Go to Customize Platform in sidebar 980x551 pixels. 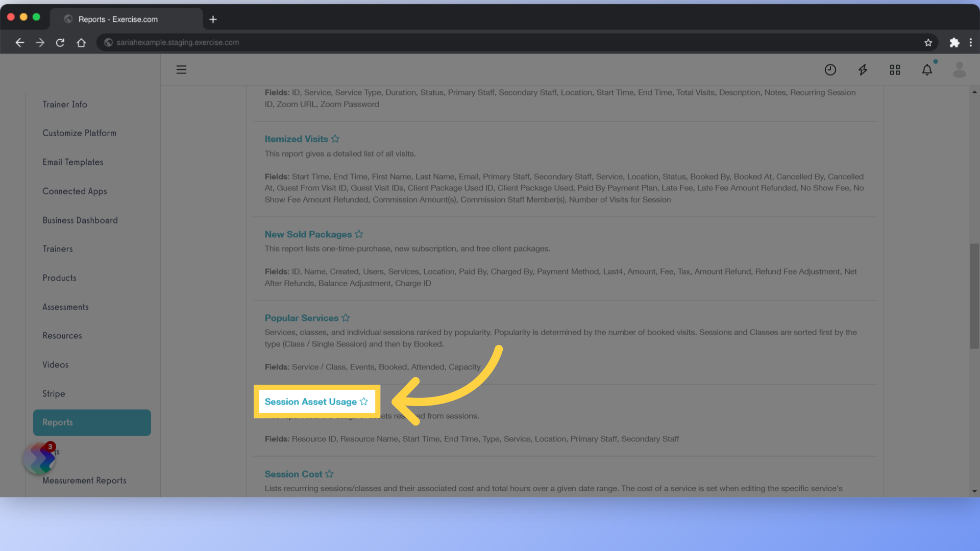coord(79,133)
